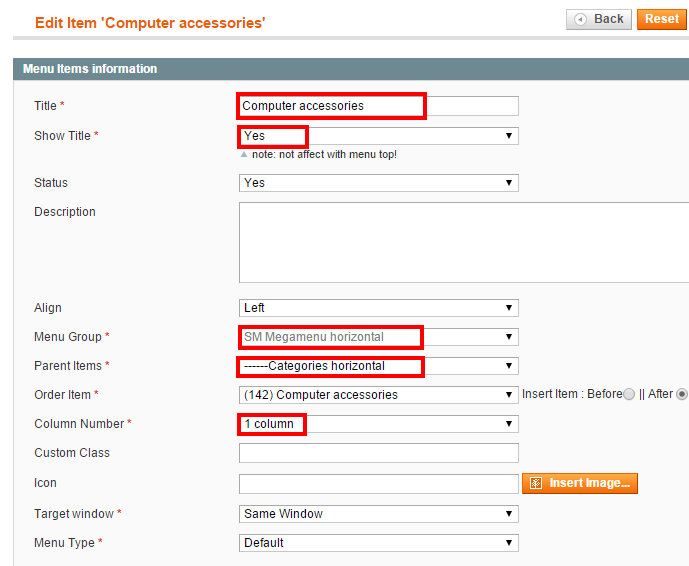Click the Custom Class input field

pos(379,453)
